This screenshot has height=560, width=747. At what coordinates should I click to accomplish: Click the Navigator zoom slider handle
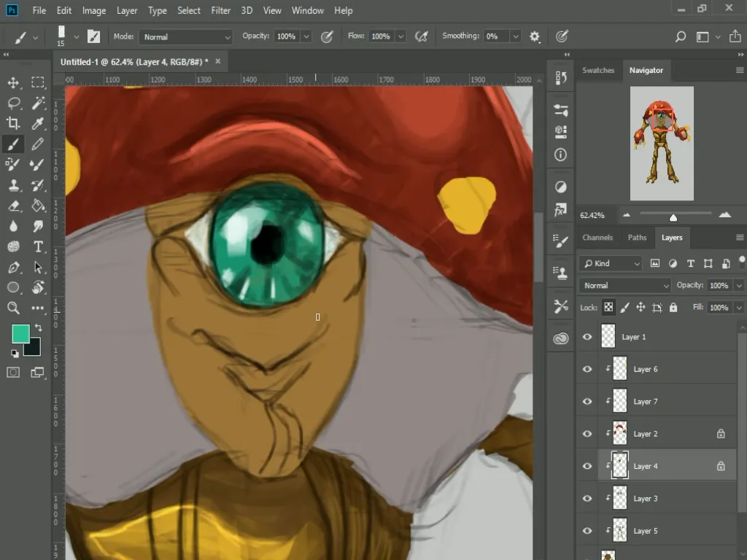(x=673, y=217)
